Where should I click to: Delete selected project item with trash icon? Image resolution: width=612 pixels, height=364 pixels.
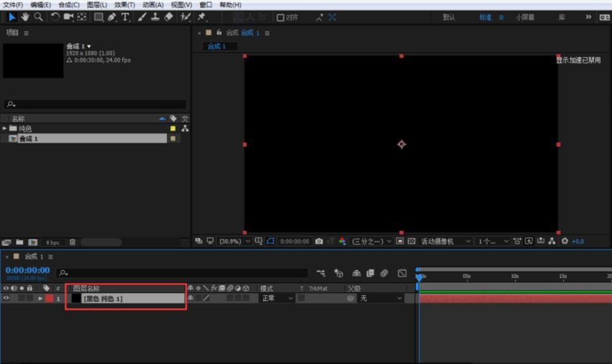[x=72, y=242]
